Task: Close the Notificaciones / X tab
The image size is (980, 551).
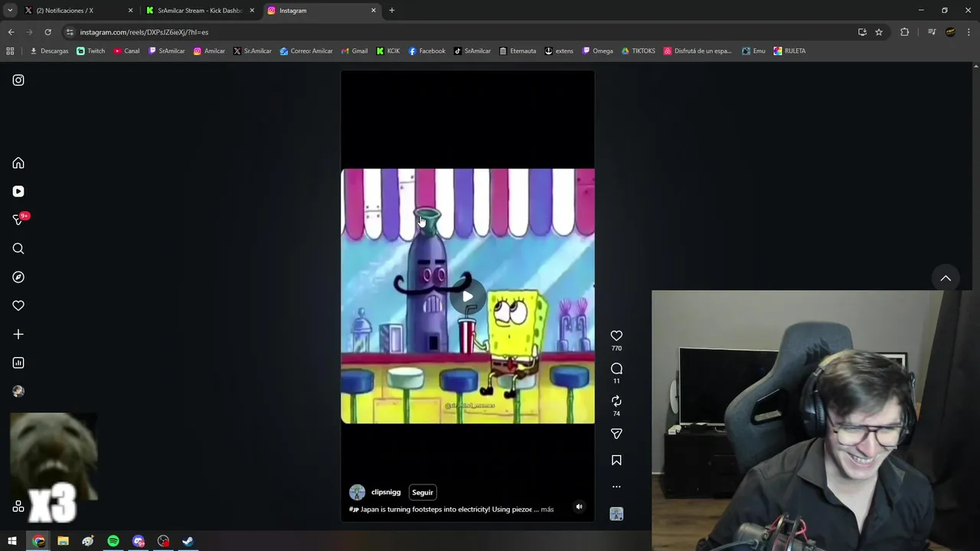Action: (130, 11)
